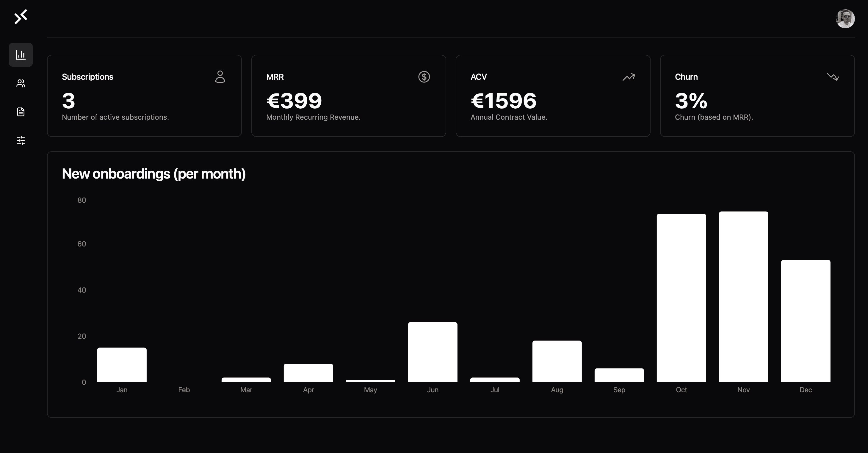
Task: Click the €399 MRR value
Action: (x=294, y=100)
